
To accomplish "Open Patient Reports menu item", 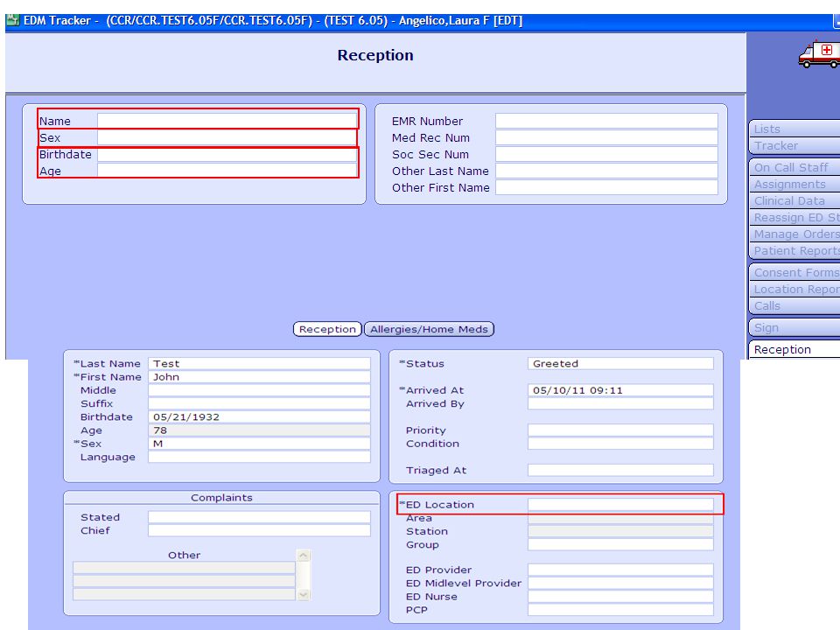I will point(794,251).
